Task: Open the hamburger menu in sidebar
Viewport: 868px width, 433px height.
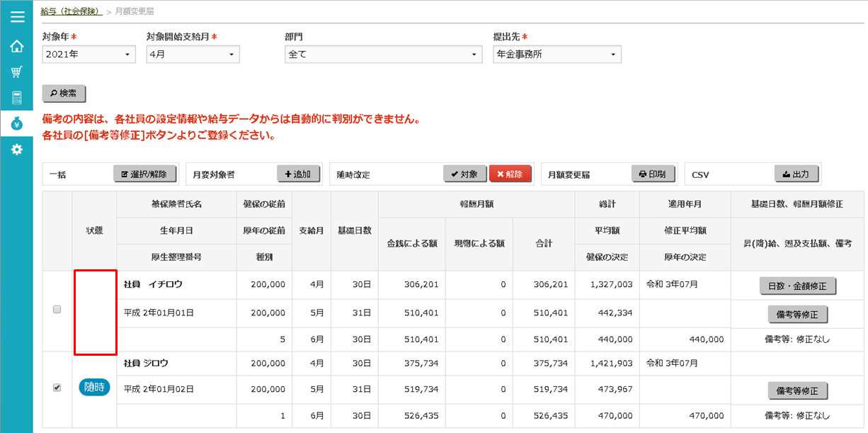Action: (x=17, y=17)
